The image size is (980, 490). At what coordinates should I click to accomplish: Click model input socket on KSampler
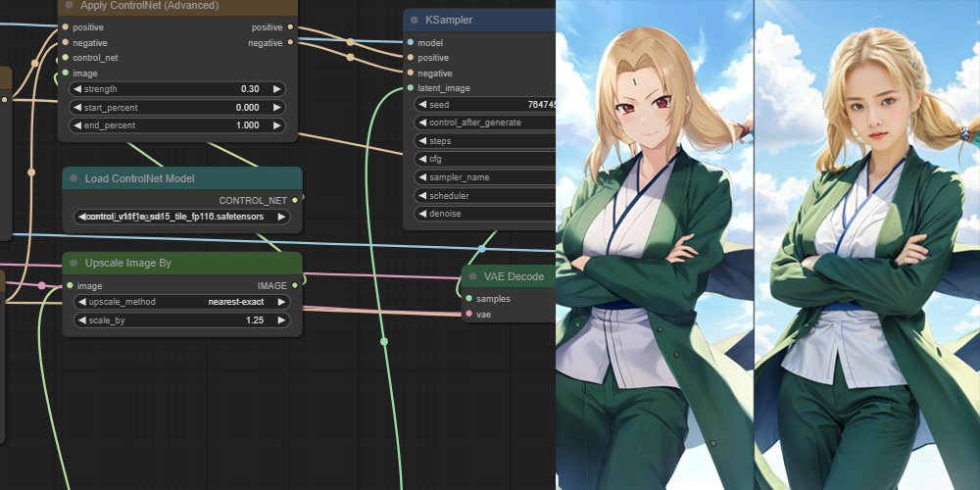pos(410,42)
